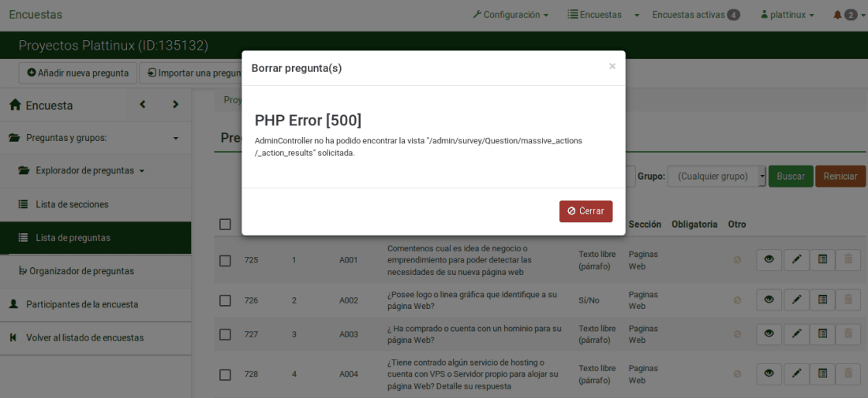
Task: Edit question 726 with pencil icon
Action: click(796, 299)
